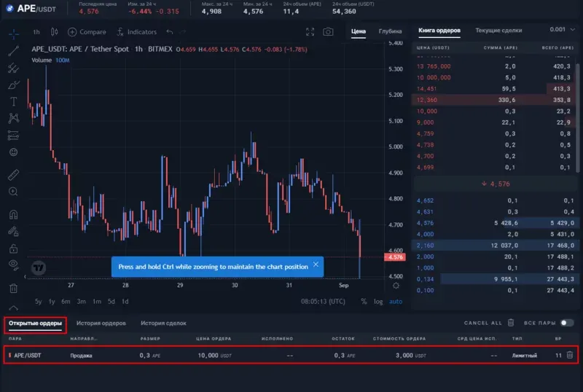Lock all drawing tools
583x392 pixels.
[13, 248]
